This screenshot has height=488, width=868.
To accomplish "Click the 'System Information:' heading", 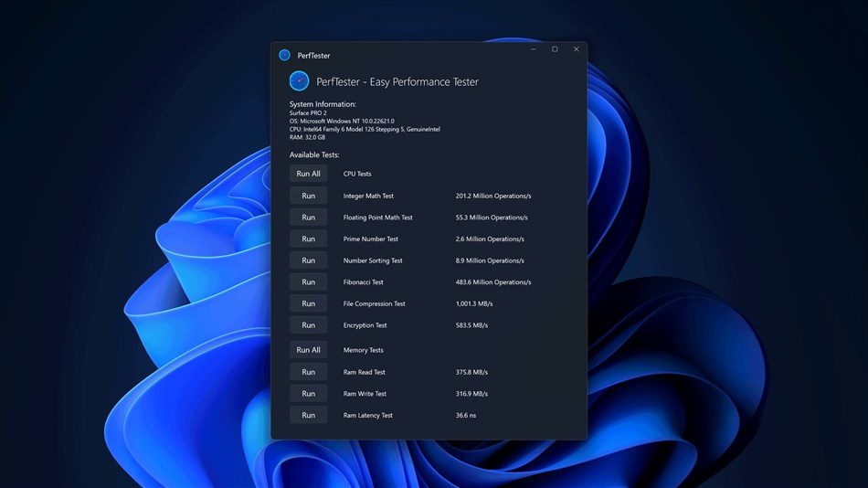I will (x=323, y=103).
